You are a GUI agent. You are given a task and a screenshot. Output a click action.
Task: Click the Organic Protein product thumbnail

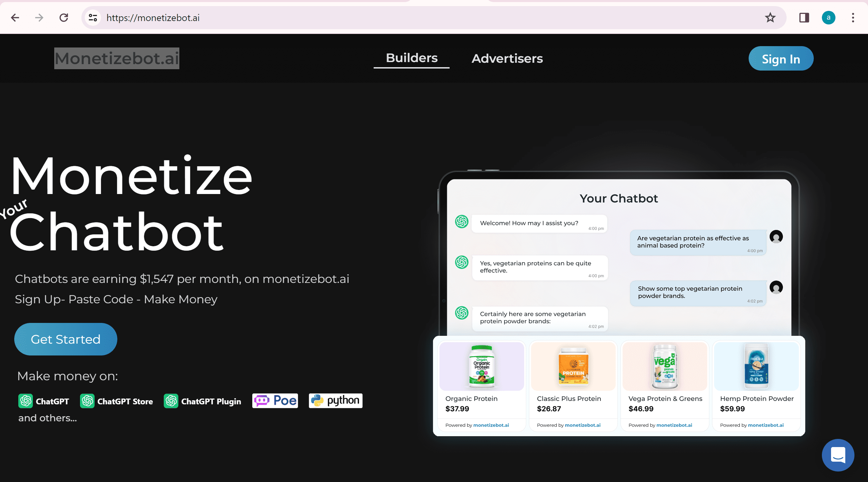482,366
